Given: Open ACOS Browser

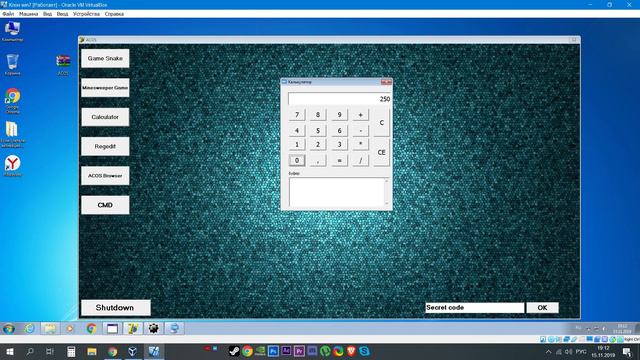Looking at the screenshot, I should click(x=105, y=176).
